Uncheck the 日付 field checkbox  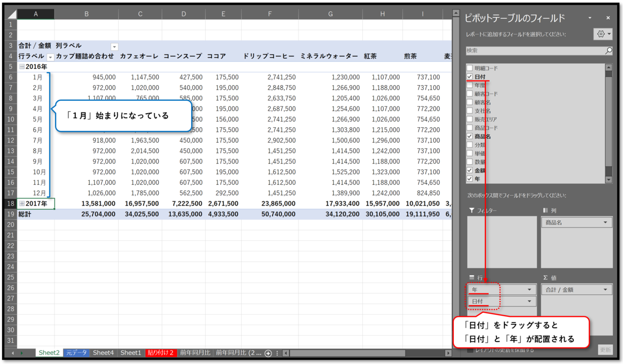[470, 76]
